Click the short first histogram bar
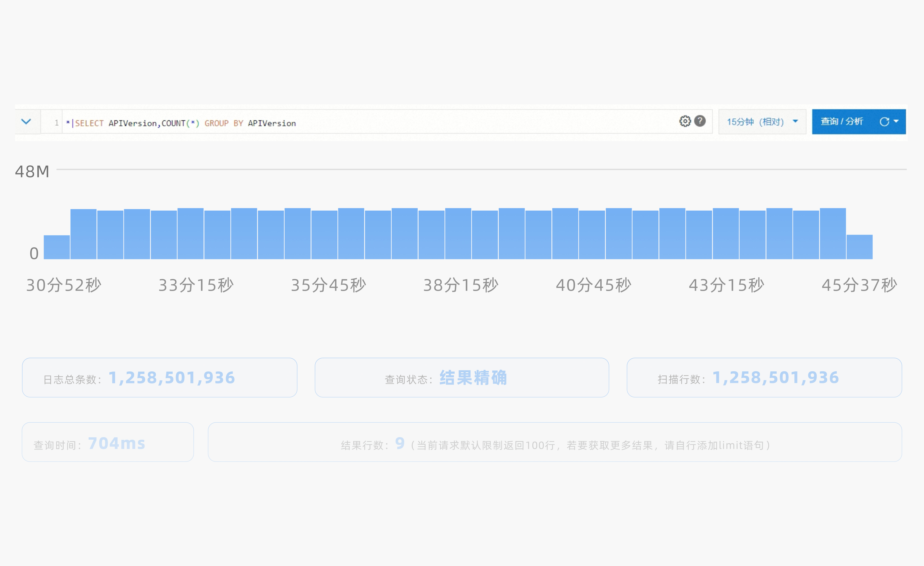Image resolution: width=924 pixels, height=566 pixels. [57, 247]
